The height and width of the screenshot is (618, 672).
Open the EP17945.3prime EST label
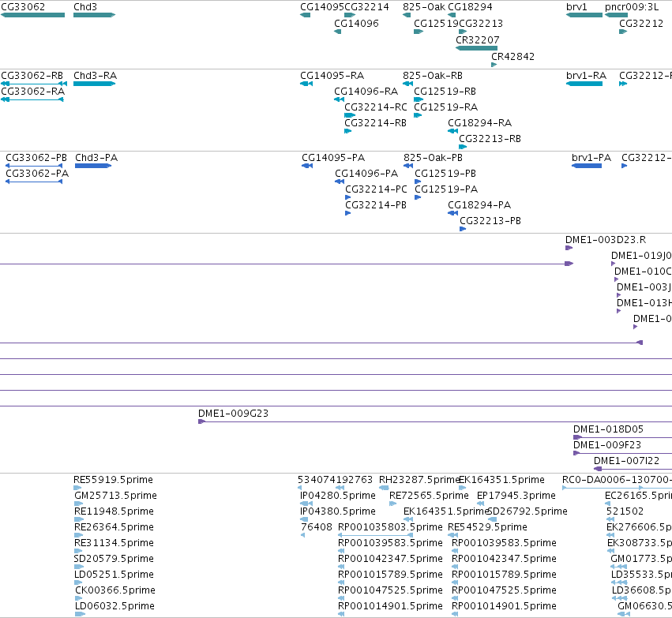coord(516,496)
